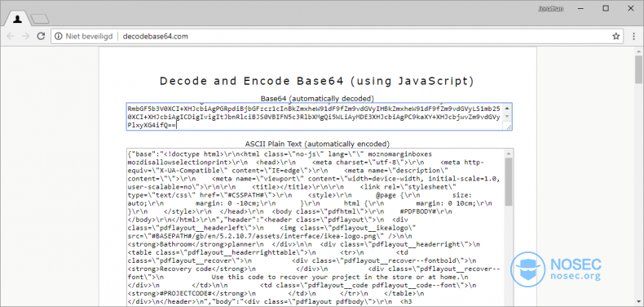Click the text 'PlxyXG4ifQ==' in Base64 box
This screenshot has height=307, width=644.
pos(152,126)
